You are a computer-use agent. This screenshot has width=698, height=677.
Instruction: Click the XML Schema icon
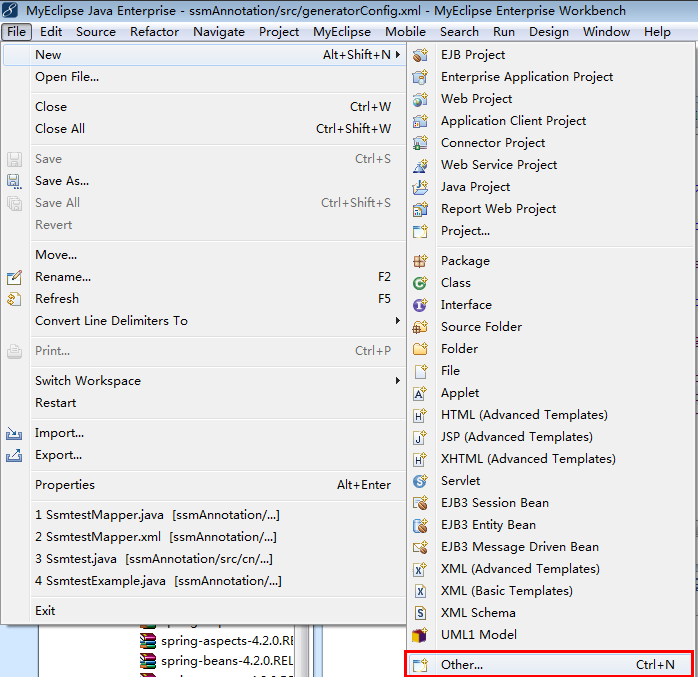tap(420, 613)
